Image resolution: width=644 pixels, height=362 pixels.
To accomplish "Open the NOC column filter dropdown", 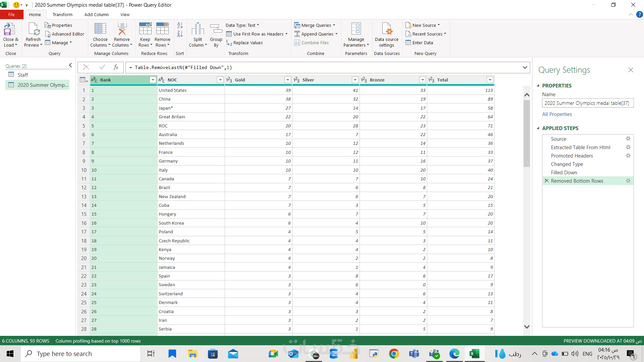I will coord(220,80).
